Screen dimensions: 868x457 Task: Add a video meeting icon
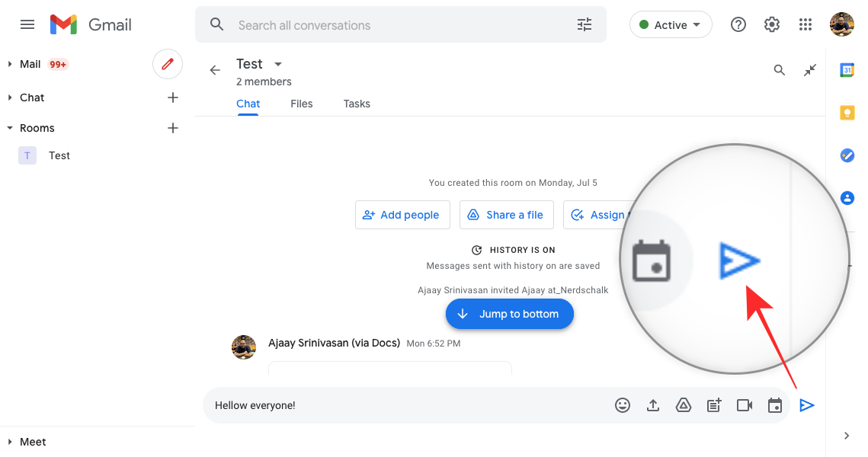745,405
